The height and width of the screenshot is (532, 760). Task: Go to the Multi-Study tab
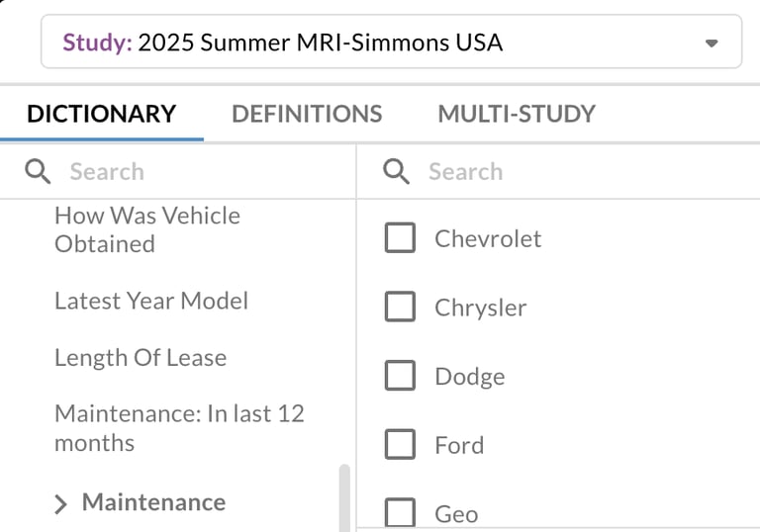tap(517, 114)
